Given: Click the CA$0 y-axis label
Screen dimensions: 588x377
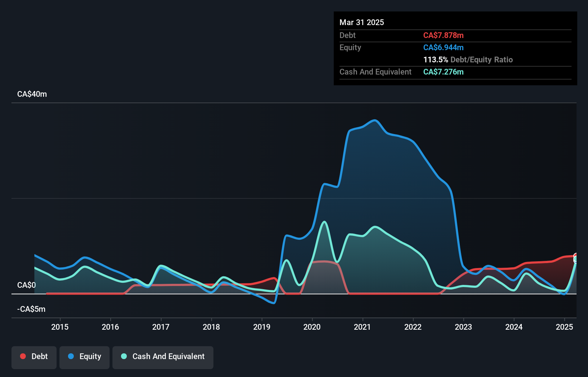Looking at the screenshot, I should point(26,285).
